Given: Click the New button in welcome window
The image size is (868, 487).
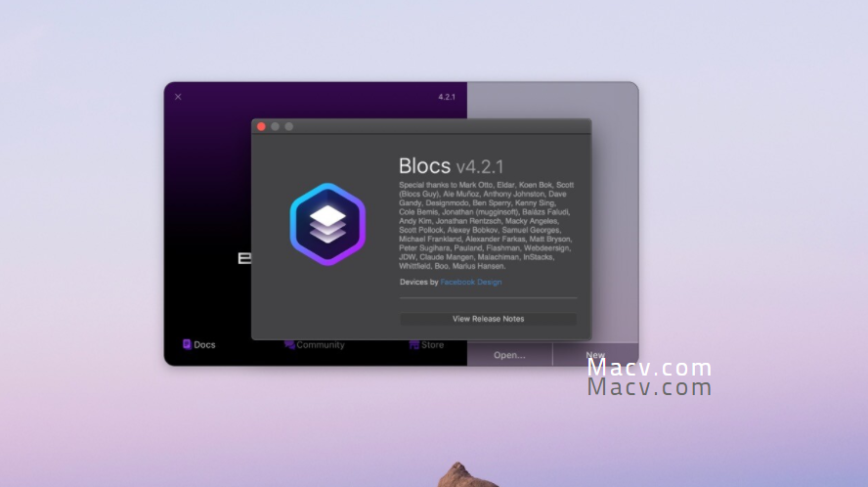Looking at the screenshot, I should click(595, 355).
